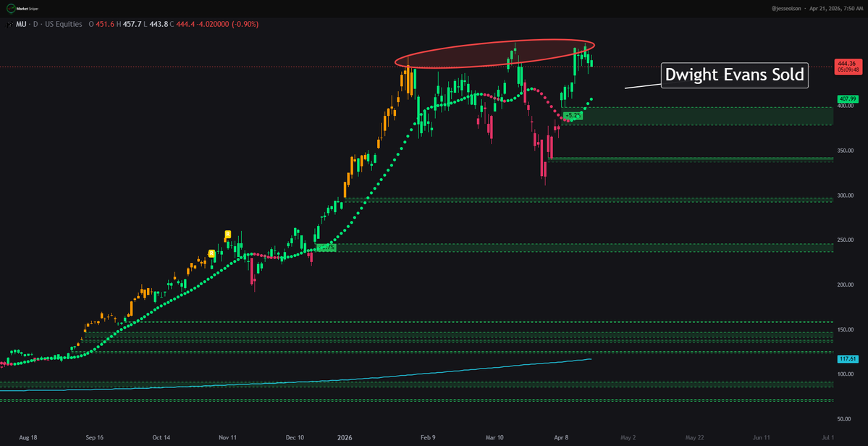Click the 100.00 price axis label
The width and height of the screenshot is (868, 446).
coord(847,374)
